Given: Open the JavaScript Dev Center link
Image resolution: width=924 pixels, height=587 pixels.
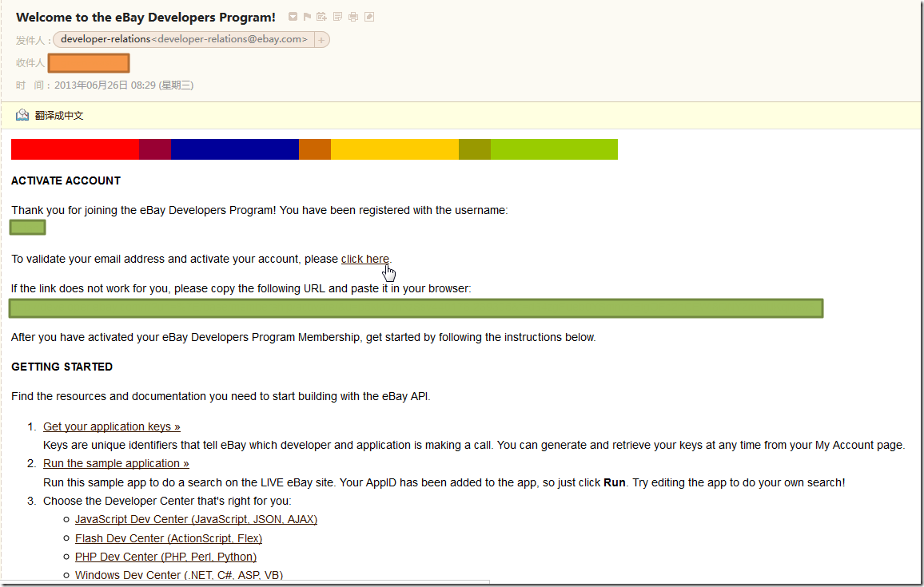Looking at the screenshot, I should (x=197, y=519).
